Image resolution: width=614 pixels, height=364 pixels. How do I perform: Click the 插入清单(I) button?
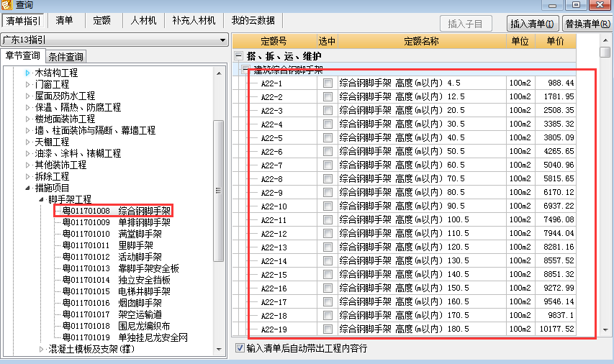pyautogui.click(x=532, y=24)
